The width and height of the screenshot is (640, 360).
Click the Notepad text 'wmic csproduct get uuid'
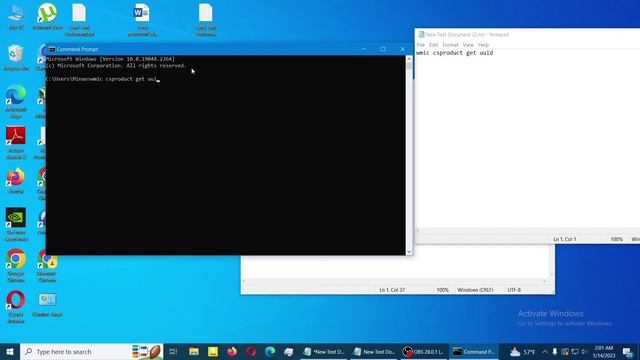[x=455, y=53]
